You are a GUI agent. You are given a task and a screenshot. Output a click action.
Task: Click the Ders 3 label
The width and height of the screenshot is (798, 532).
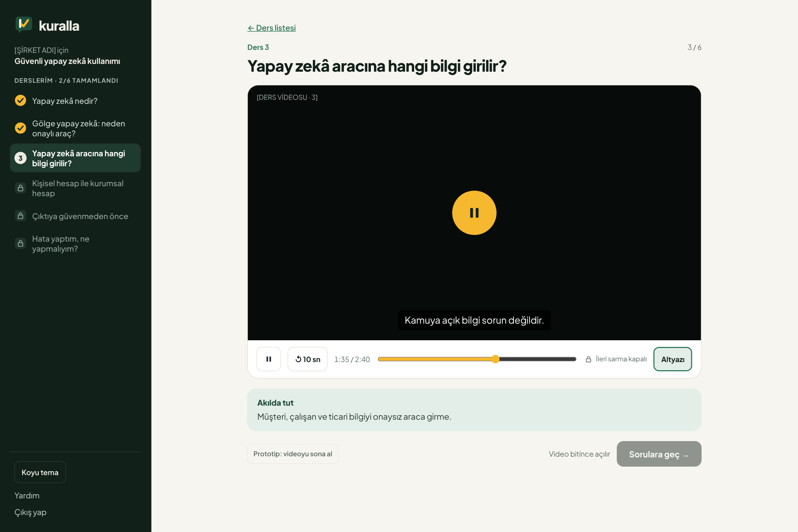258,47
